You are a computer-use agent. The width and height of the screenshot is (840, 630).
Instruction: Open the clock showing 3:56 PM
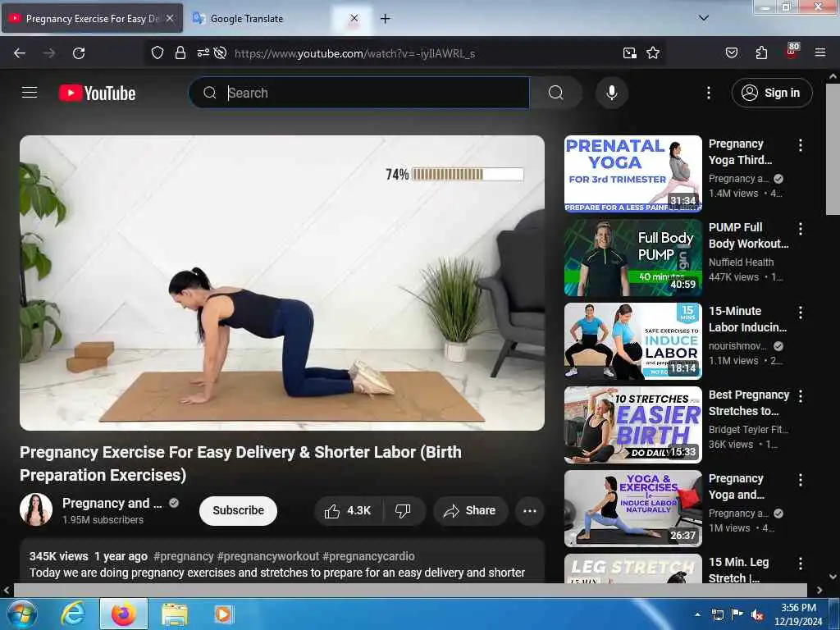(798, 614)
